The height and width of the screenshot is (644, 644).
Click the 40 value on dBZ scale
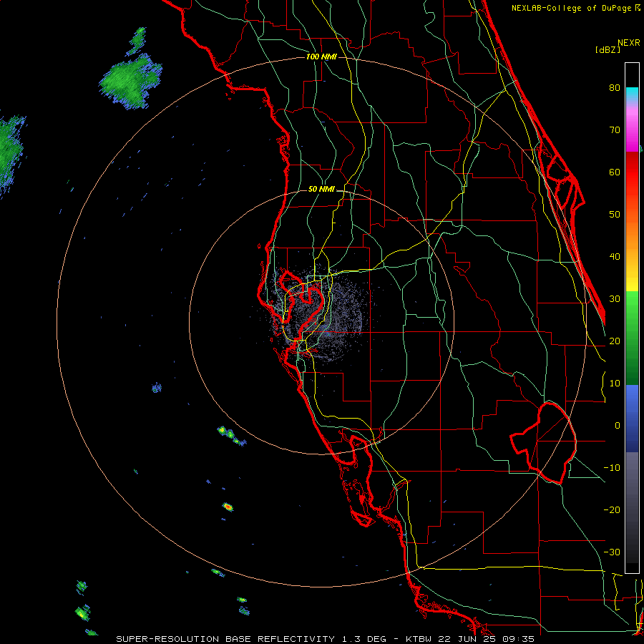tap(615, 257)
